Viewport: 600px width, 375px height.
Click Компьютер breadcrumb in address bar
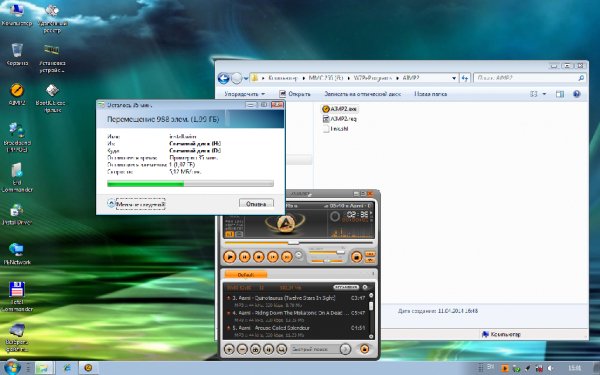click(x=282, y=78)
